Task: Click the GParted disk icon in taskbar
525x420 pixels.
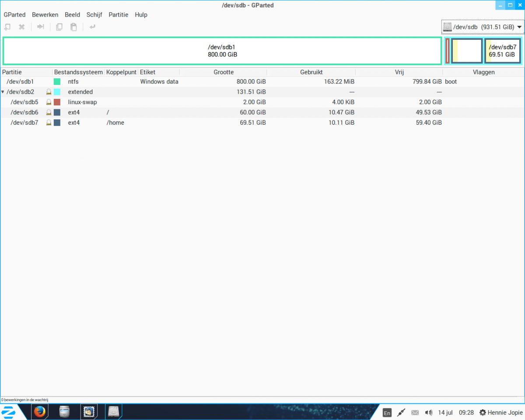Action: 114,412
